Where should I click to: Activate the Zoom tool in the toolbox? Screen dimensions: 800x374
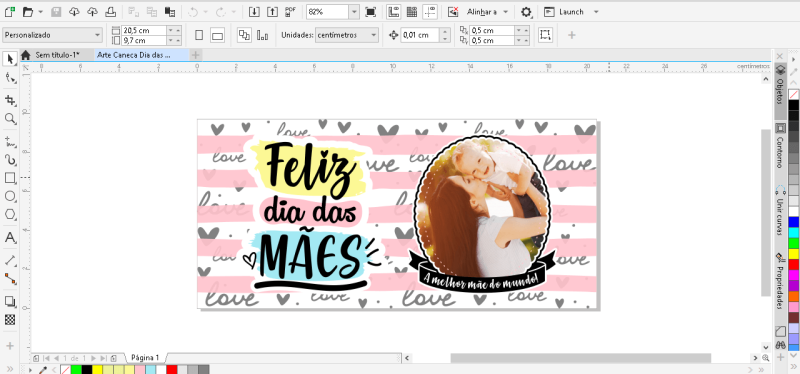[x=10, y=119]
